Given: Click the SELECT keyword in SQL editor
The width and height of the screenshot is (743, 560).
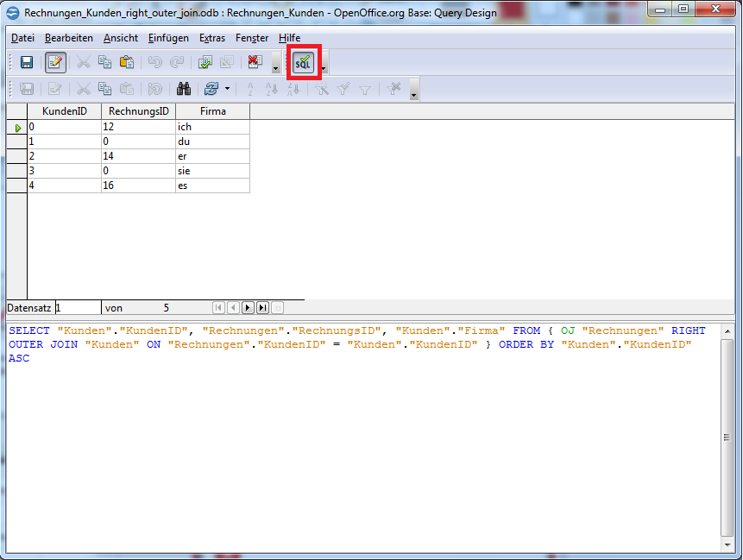Looking at the screenshot, I should coord(28,330).
